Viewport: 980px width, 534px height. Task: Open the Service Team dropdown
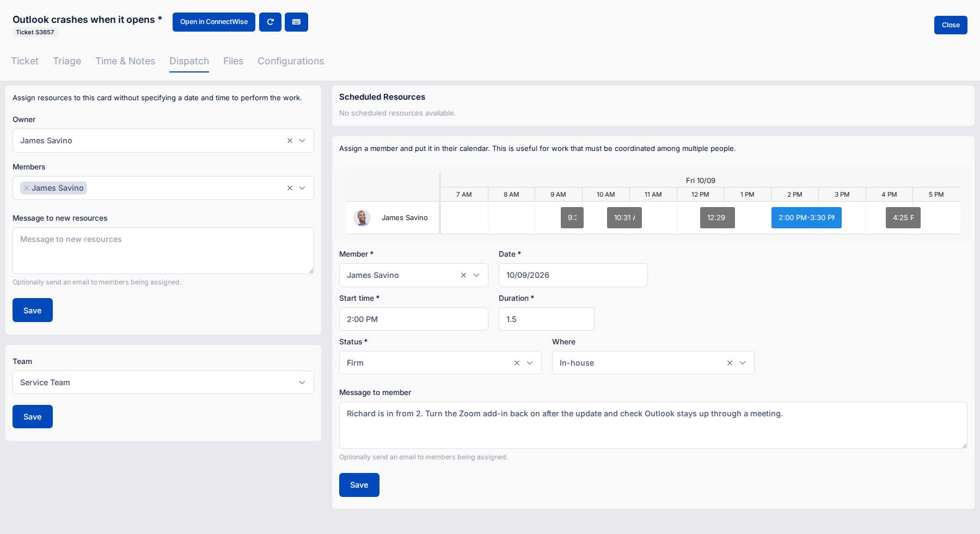point(163,383)
